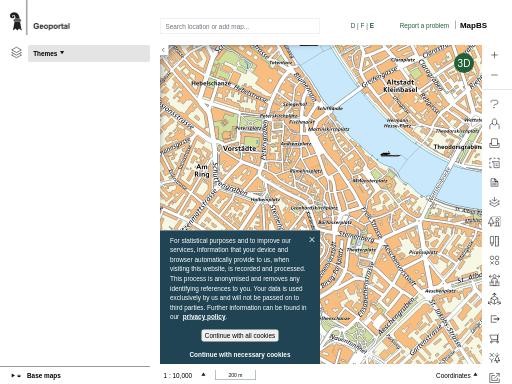The width and height of the screenshot is (512, 384).
Task: Zoom in with the plus icon
Action: (x=494, y=55)
